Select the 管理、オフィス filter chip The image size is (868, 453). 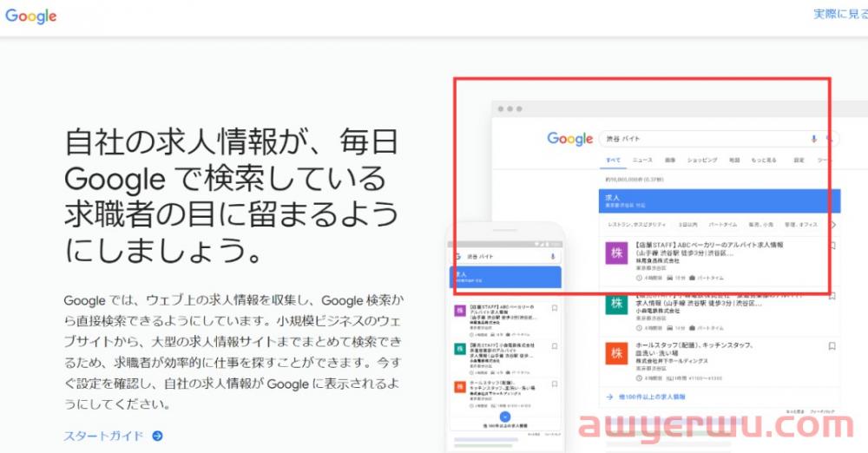point(800,225)
